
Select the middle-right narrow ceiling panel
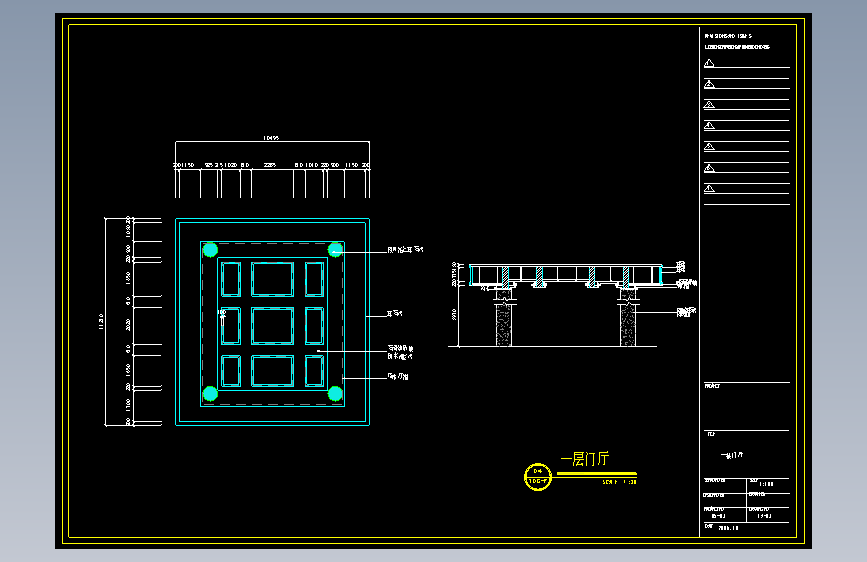tap(314, 326)
